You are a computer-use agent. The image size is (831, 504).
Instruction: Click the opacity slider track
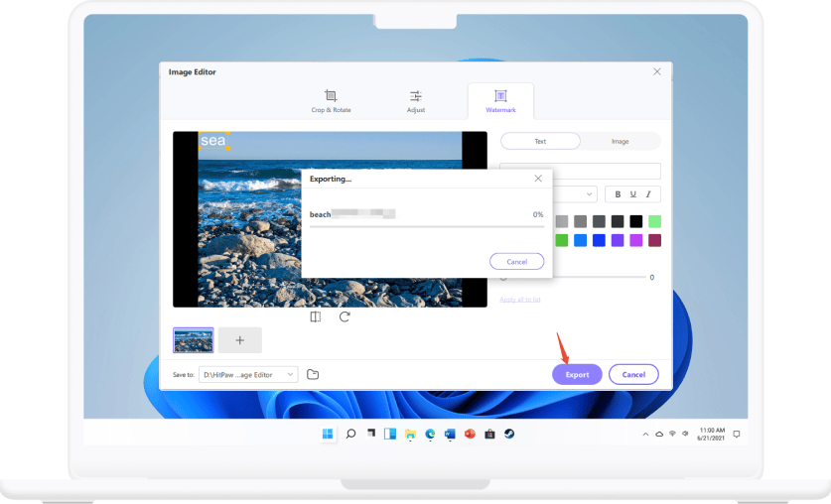click(574, 277)
